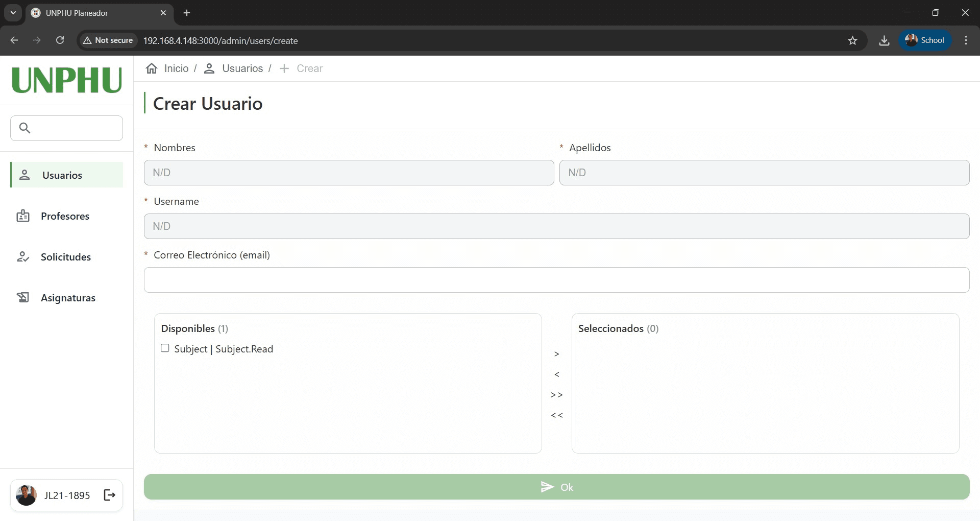
Task: Click the Crear Usuario page title
Action: [208, 104]
